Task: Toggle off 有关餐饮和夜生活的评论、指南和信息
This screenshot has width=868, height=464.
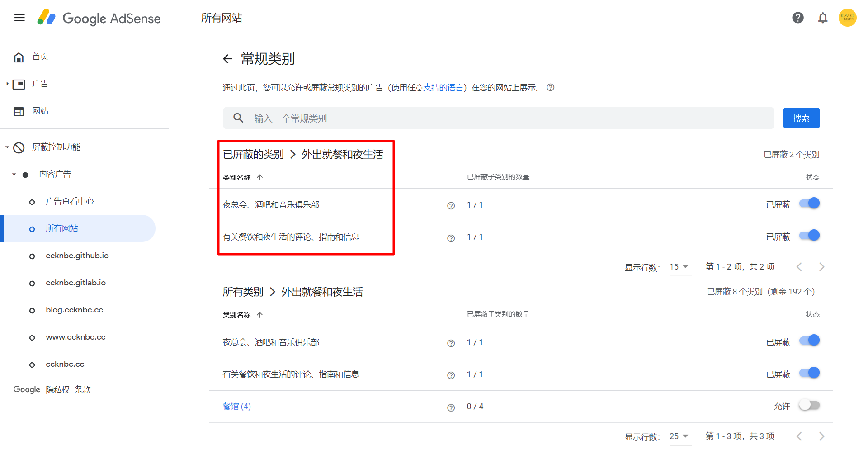Action: [x=809, y=235]
